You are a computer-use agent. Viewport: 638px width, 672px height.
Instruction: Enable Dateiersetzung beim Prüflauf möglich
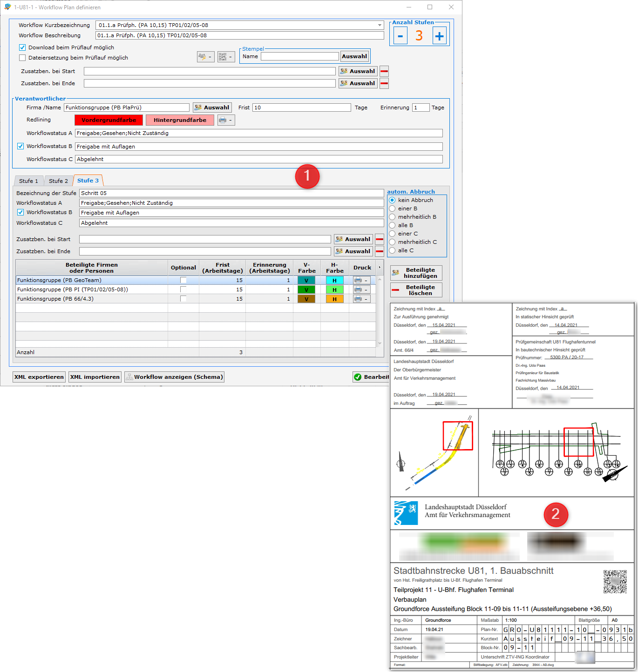pos(22,58)
